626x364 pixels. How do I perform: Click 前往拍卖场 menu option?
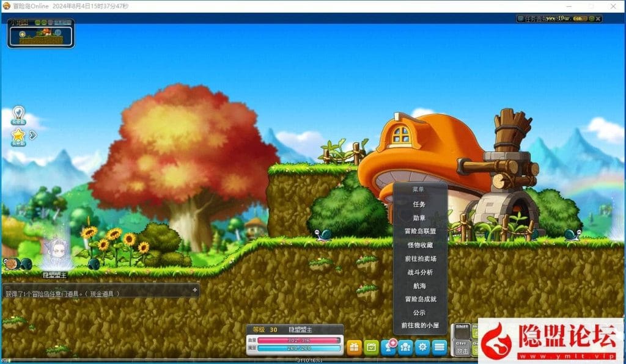pyautogui.click(x=420, y=258)
